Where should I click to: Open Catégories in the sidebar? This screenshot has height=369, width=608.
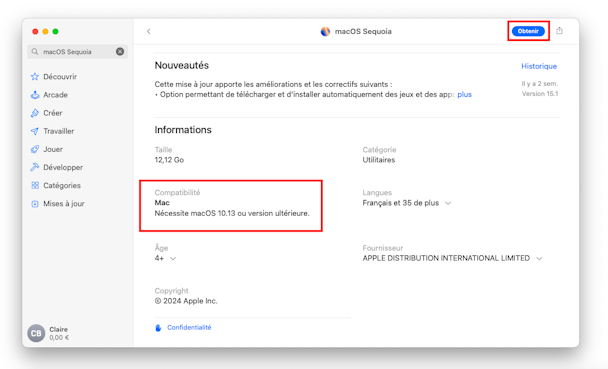pyautogui.click(x=62, y=186)
